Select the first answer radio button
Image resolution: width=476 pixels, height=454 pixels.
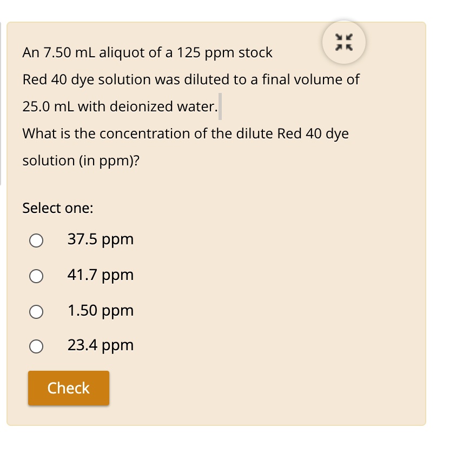(x=36, y=239)
